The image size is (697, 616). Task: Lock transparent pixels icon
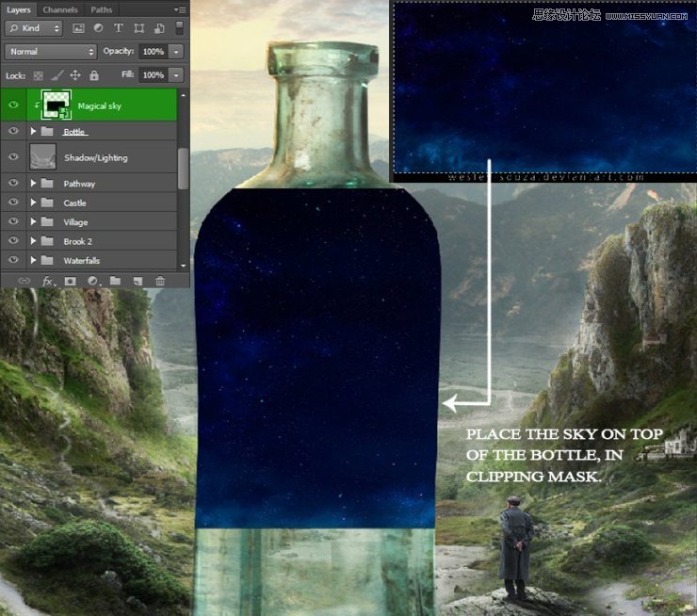click(39, 75)
